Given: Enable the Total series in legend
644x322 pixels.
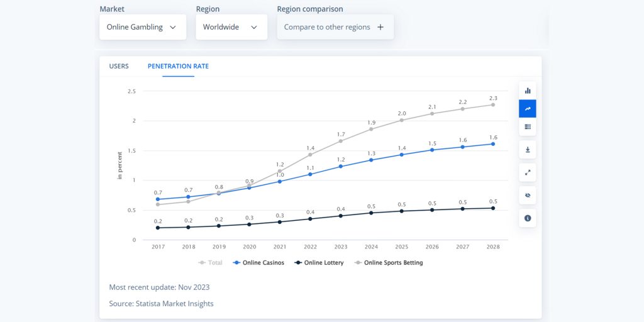Looking at the screenshot, I should (211, 263).
